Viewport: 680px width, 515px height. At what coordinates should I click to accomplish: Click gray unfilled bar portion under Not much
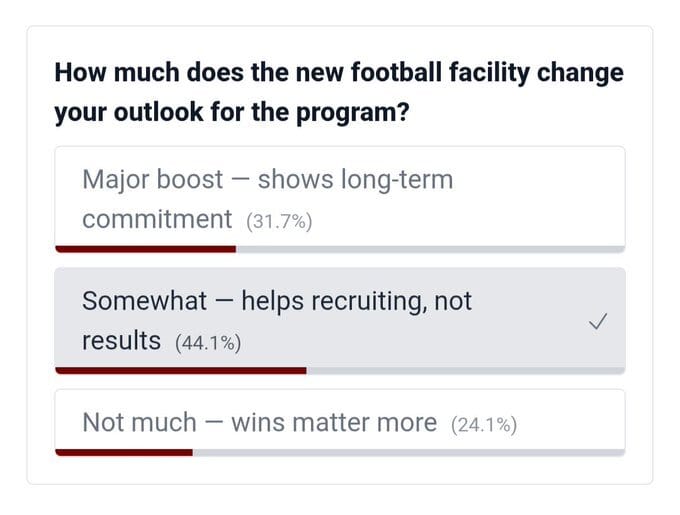click(408, 452)
